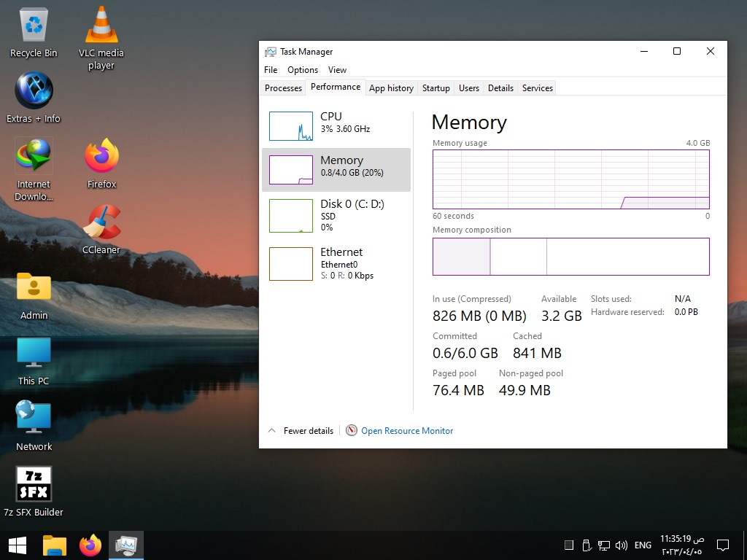Open the Startup tab
This screenshot has height=560, width=747.
436,88
